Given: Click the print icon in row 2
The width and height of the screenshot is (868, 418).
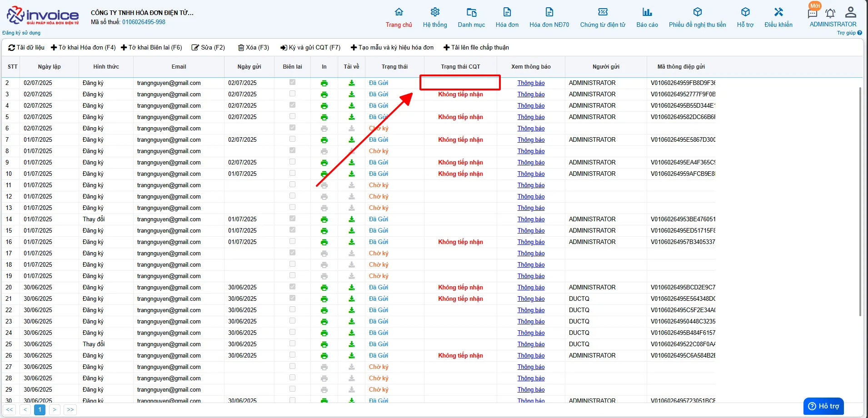Looking at the screenshot, I should click(324, 83).
